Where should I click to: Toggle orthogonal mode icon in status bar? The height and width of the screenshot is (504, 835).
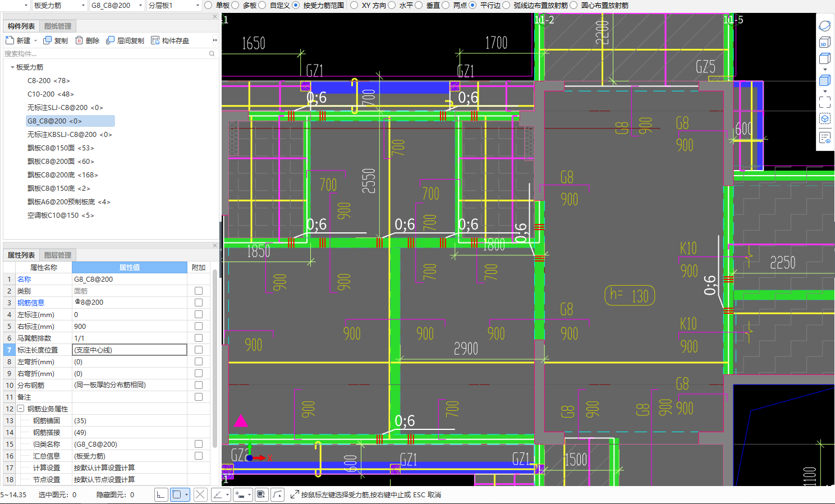161,494
